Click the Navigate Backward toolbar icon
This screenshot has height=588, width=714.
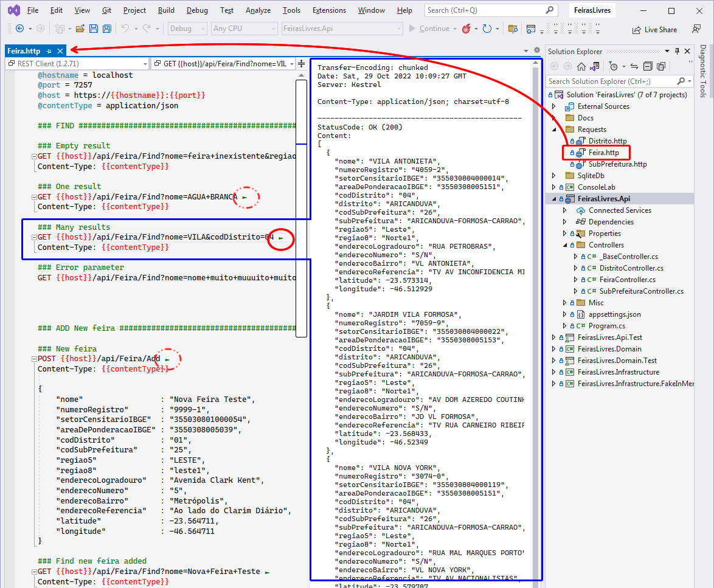19,29
